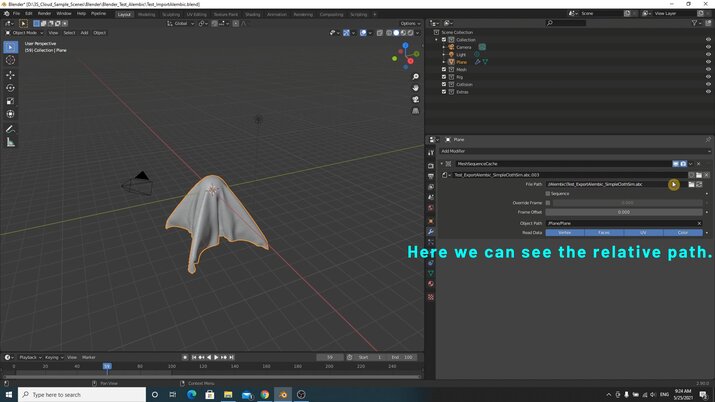715x402 pixels.
Task: Activate the Scale tool
Action: click(x=10, y=101)
